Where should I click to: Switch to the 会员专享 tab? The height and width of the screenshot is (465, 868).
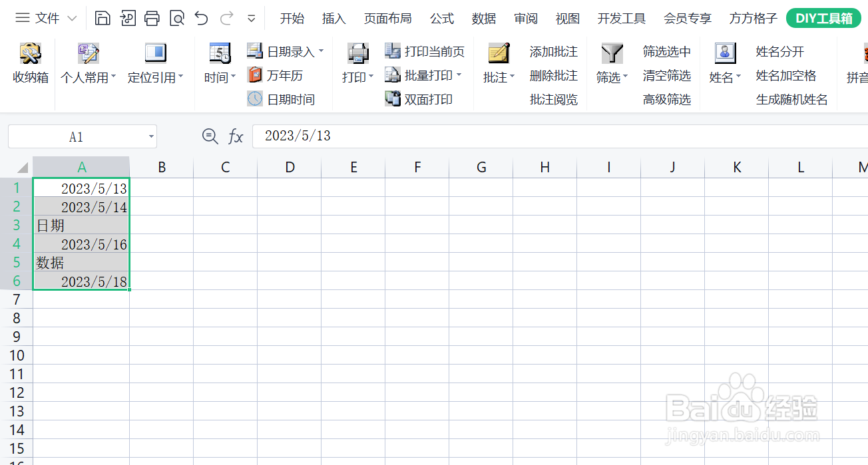(688, 19)
